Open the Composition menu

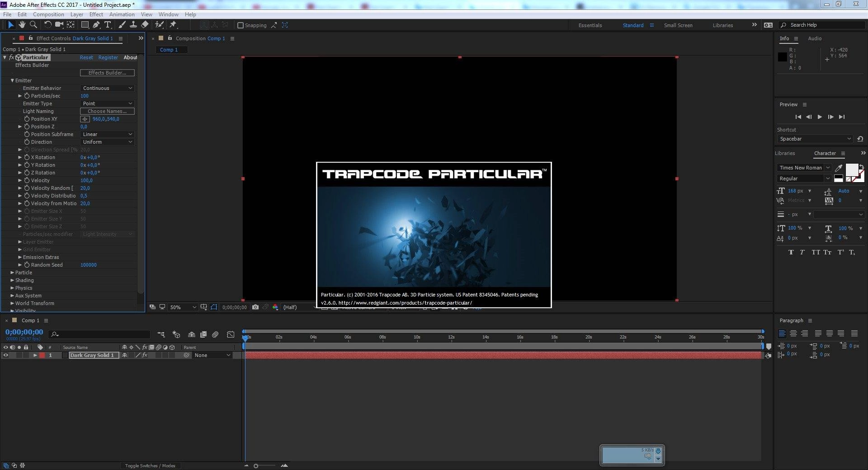48,14
